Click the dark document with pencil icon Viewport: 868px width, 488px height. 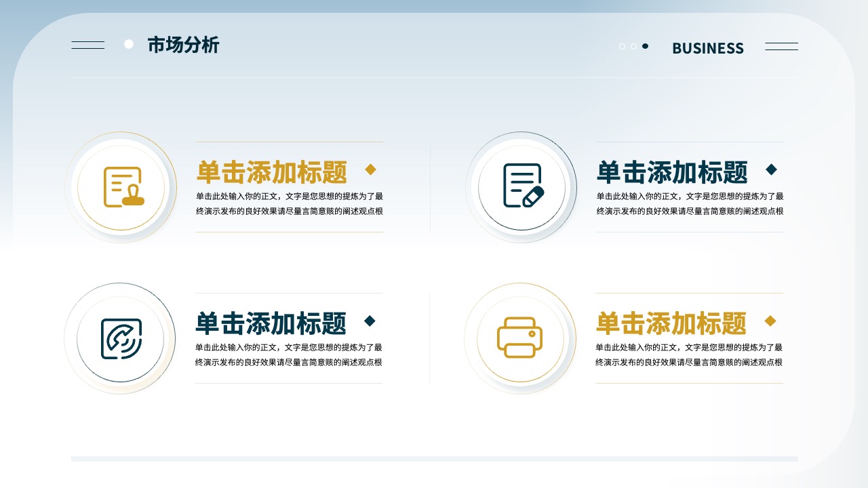coord(524,185)
